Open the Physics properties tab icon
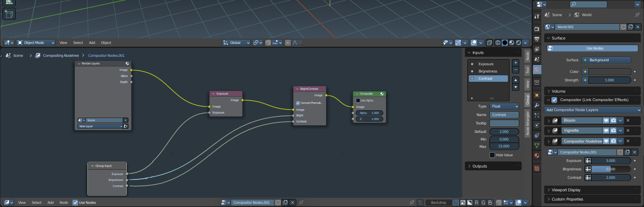Screen dimensions: 644x207 tap(537, 125)
